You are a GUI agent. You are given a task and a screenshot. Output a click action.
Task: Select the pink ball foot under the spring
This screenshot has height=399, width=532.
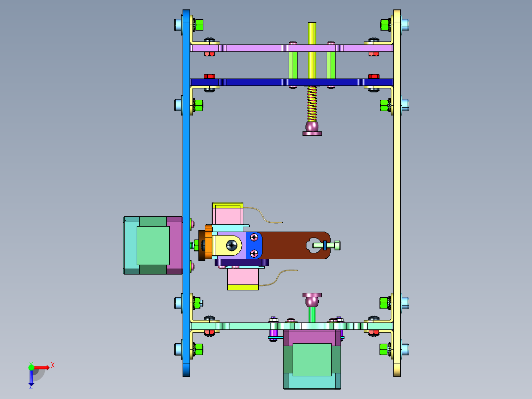(x=312, y=129)
